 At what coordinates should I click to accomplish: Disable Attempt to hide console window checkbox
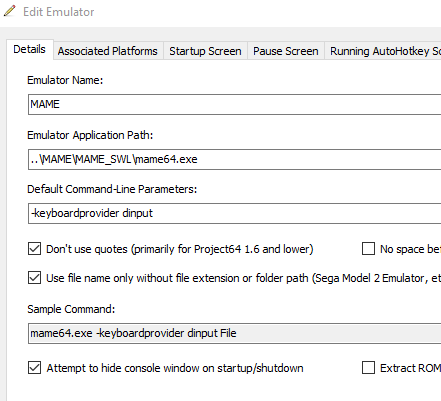[35, 368]
